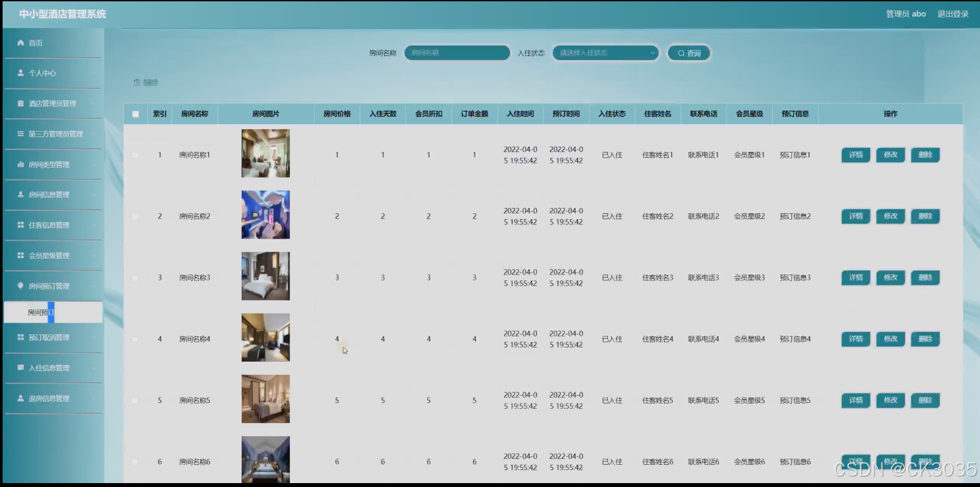Expand the 房间类型管理 menu chevron
980x487 pixels.
coord(94,164)
